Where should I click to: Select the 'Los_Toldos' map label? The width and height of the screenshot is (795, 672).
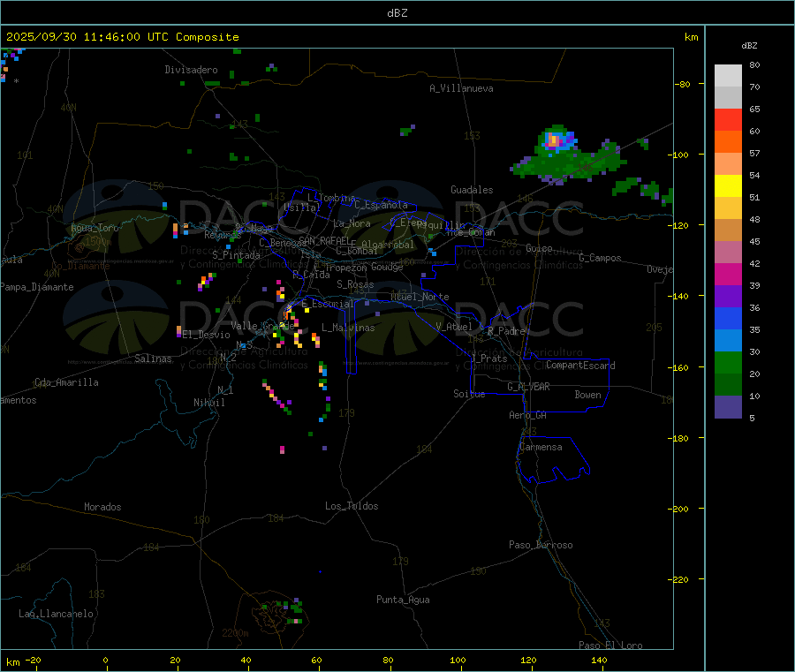(352, 506)
